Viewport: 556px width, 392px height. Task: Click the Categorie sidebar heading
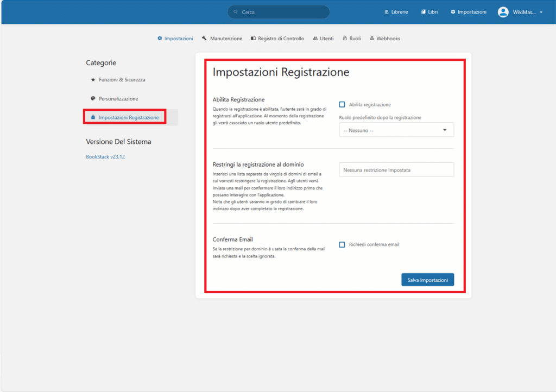(101, 63)
